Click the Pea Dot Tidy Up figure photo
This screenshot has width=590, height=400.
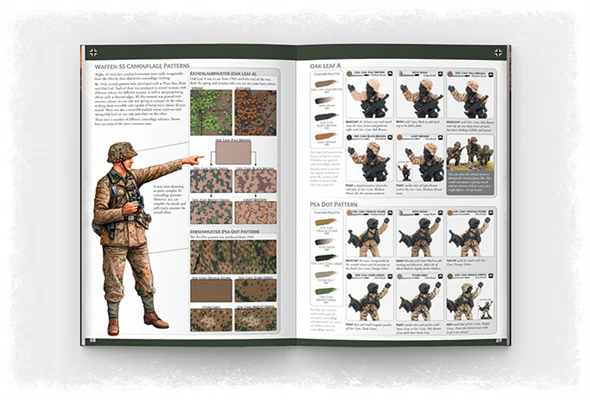click(x=470, y=237)
